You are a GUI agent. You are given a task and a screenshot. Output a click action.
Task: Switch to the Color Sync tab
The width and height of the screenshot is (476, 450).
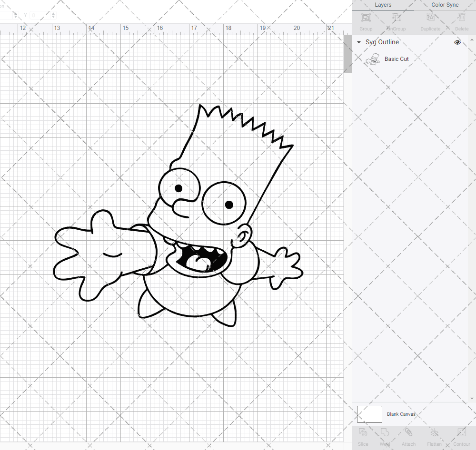[445, 5]
